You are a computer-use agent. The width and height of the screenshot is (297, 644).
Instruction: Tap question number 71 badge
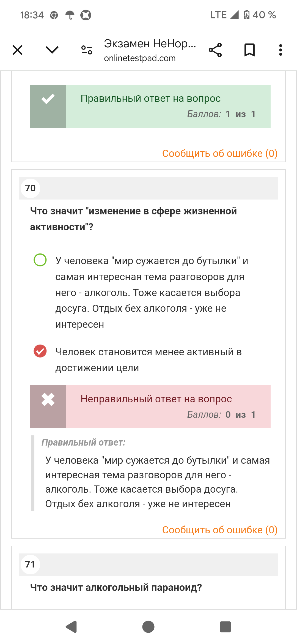coord(30,564)
